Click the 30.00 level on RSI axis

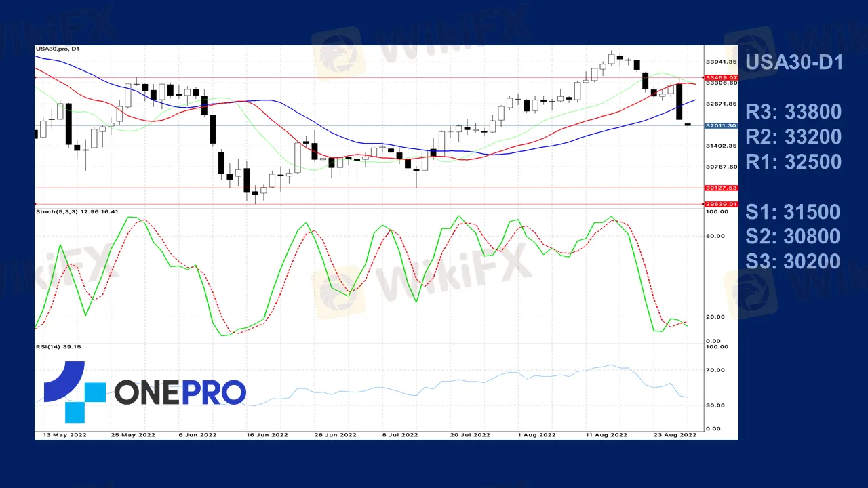coord(717,405)
